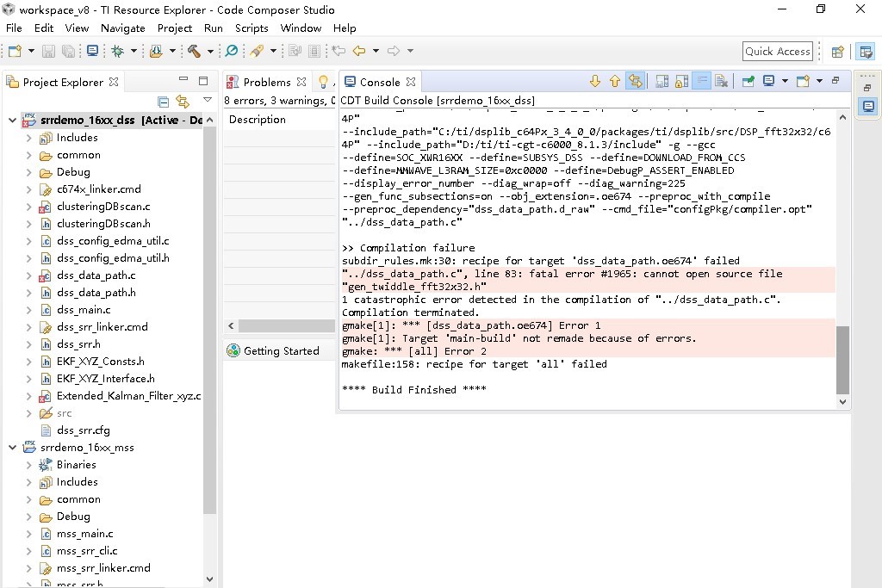Jump to previous error in Console

pos(615,82)
